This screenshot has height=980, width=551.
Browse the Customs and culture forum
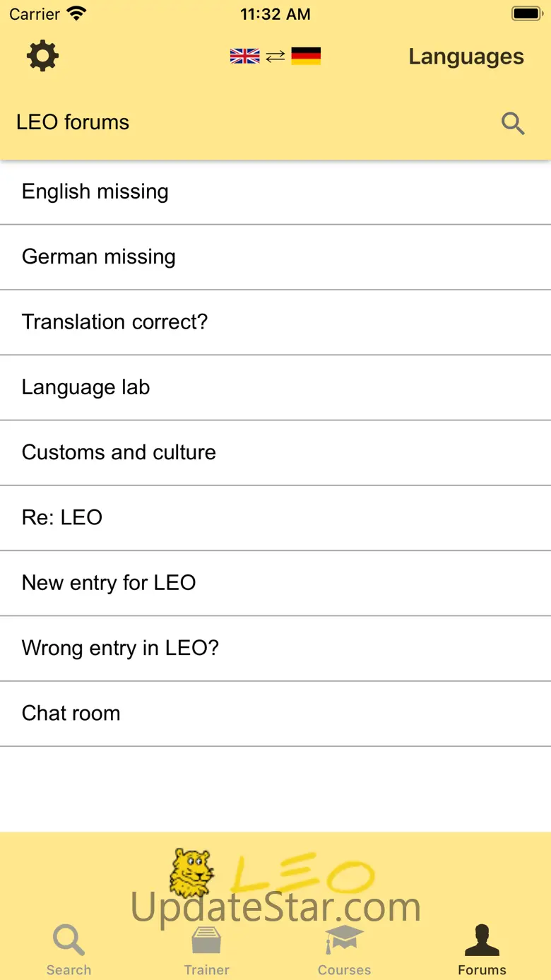pyautogui.click(x=275, y=452)
